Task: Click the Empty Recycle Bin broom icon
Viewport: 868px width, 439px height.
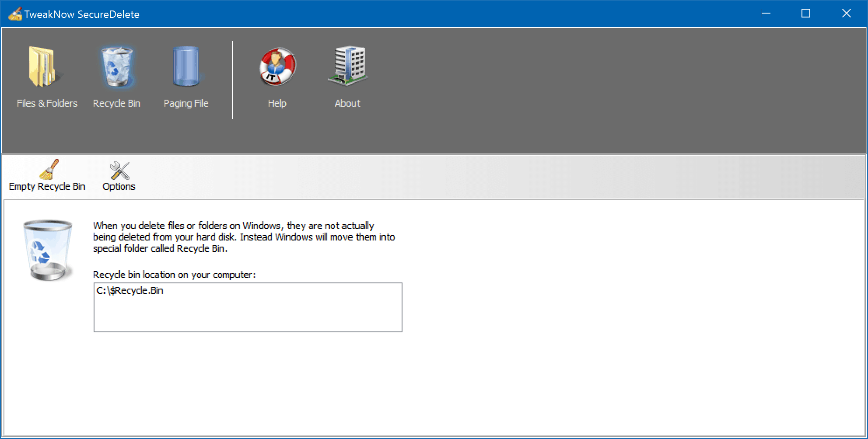Action: tap(49, 170)
